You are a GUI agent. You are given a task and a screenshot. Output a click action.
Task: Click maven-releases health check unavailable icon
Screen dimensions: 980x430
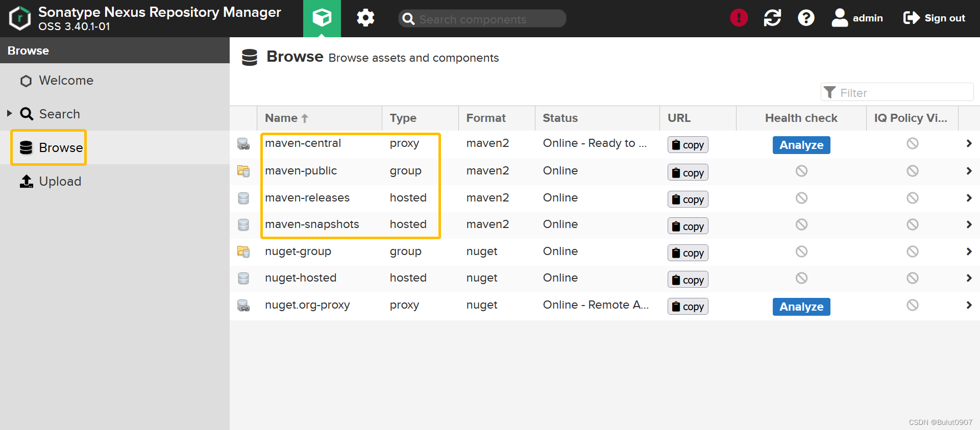click(801, 198)
